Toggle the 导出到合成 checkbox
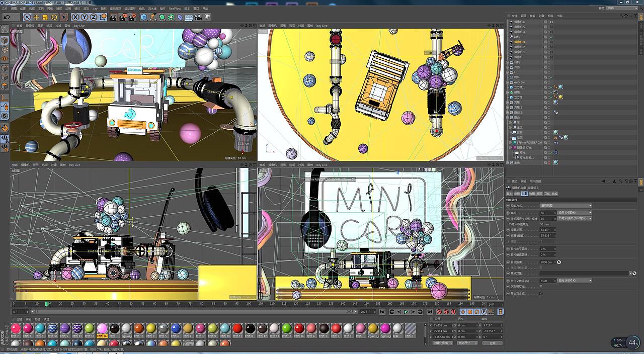The image size is (644, 354). pyautogui.click(x=541, y=293)
